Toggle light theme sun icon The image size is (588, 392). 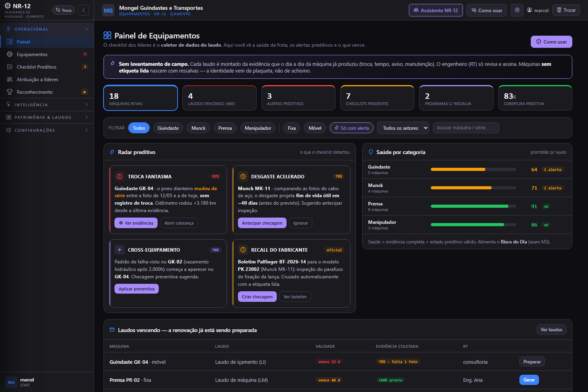[x=517, y=10]
